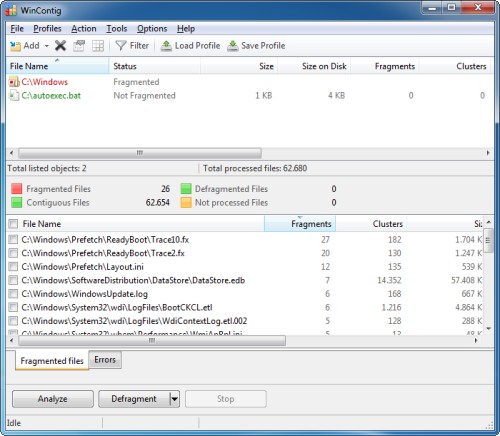Open the Add button dropdown arrow
The height and width of the screenshot is (436, 500).
pyautogui.click(x=47, y=46)
